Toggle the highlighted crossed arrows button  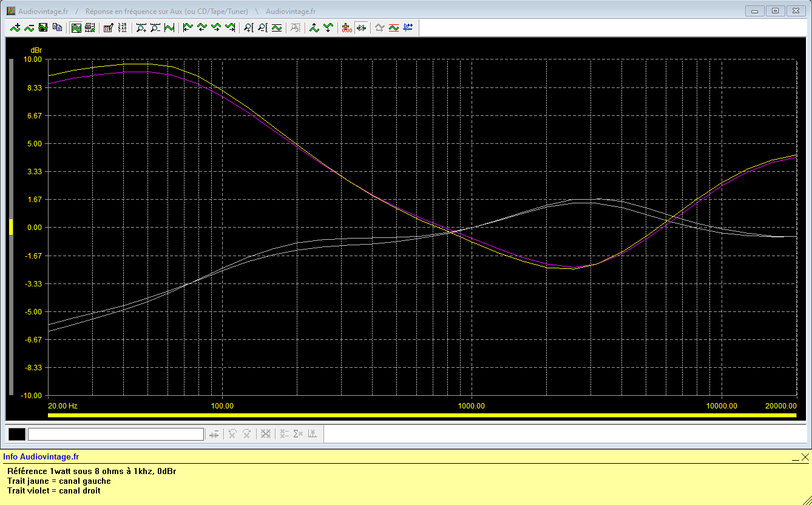coord(361,27)
